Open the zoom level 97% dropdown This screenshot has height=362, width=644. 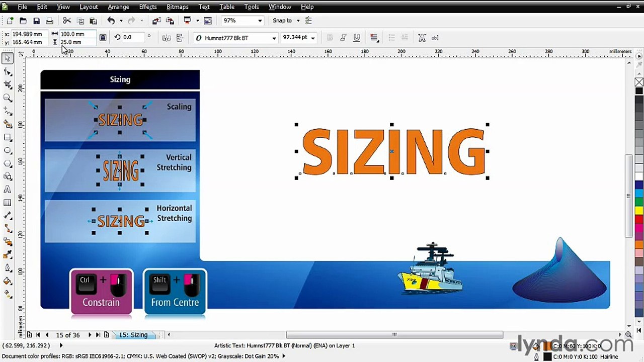(260, 21)
